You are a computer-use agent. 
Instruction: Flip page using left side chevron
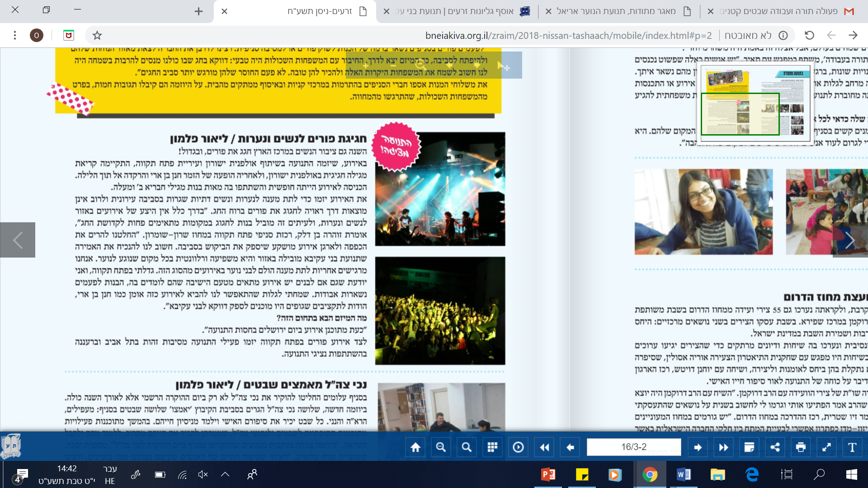(18, 240)
